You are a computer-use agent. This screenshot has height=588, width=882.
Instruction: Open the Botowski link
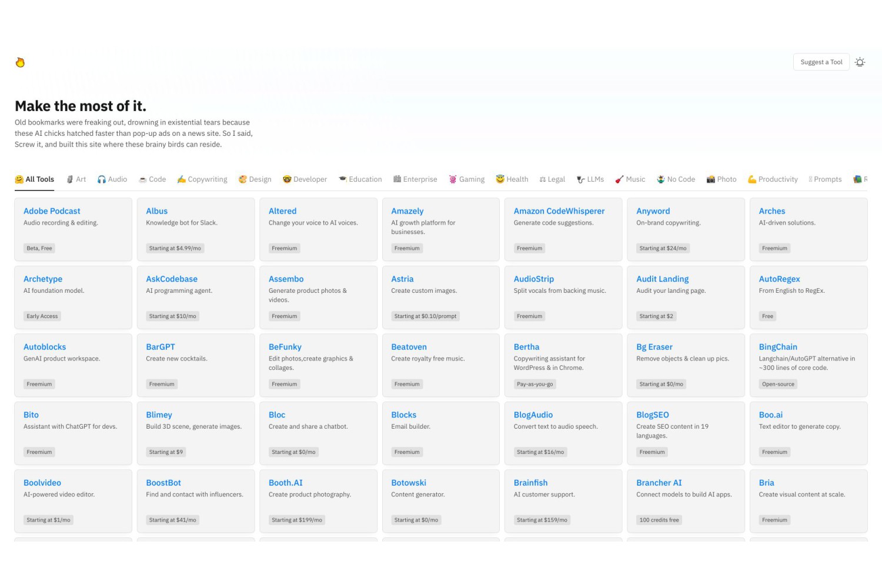pyautogui.click(x=409, y=483)
